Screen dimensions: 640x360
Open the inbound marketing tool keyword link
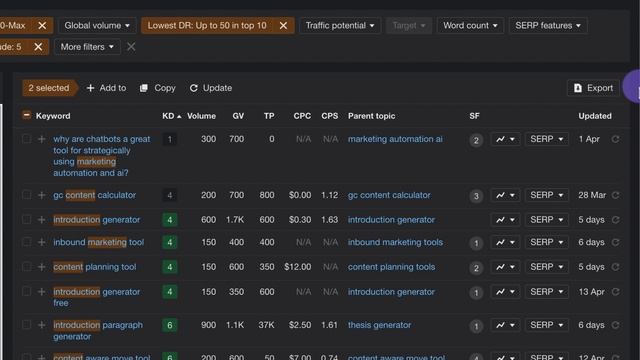click(x=98, y=242)
